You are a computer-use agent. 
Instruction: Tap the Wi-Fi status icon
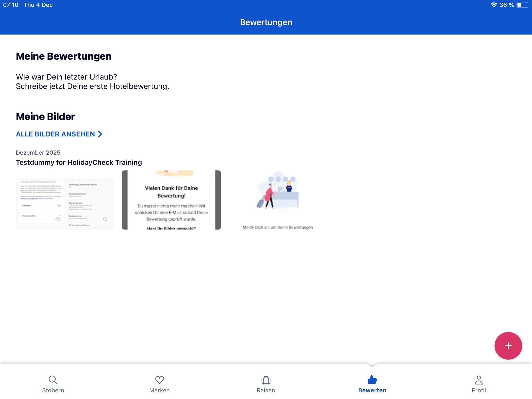(x=494, y=5)
